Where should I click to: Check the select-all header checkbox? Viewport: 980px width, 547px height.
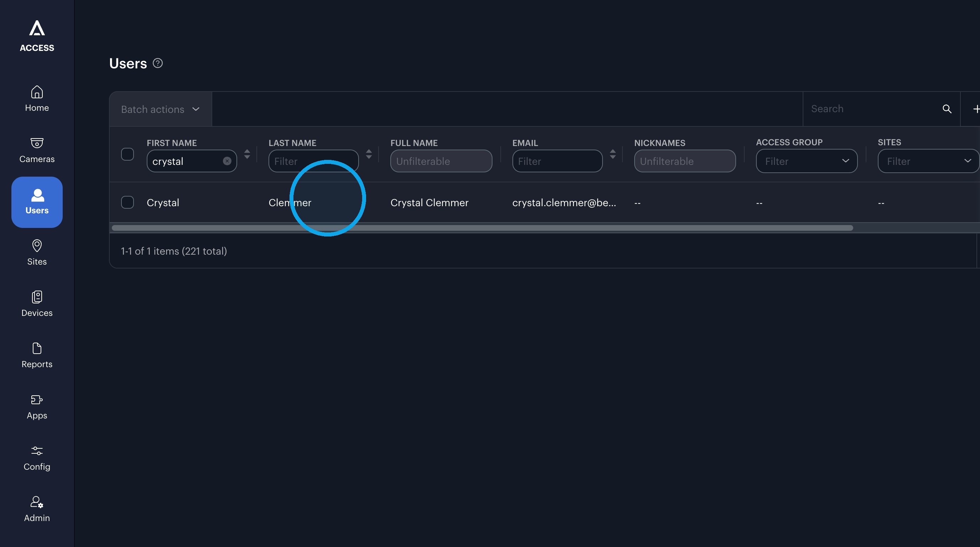[x=127, y=155]
